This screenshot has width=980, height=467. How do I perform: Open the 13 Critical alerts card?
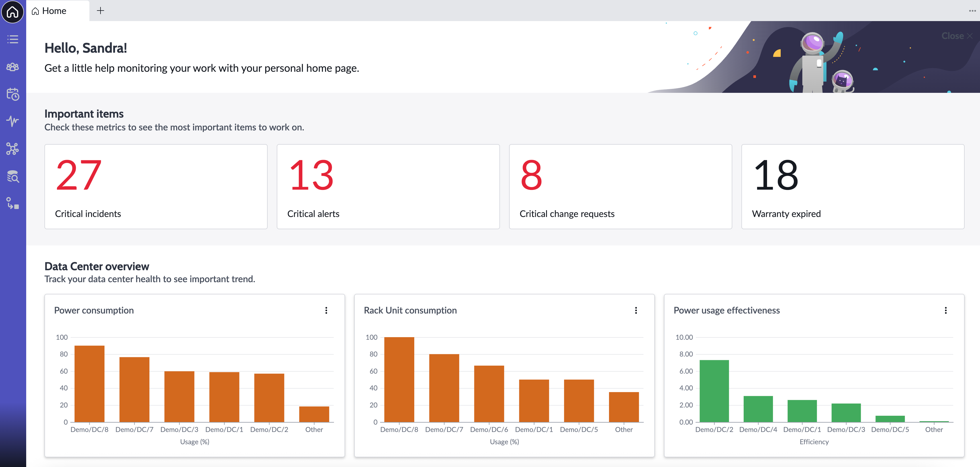pos(388,187)
